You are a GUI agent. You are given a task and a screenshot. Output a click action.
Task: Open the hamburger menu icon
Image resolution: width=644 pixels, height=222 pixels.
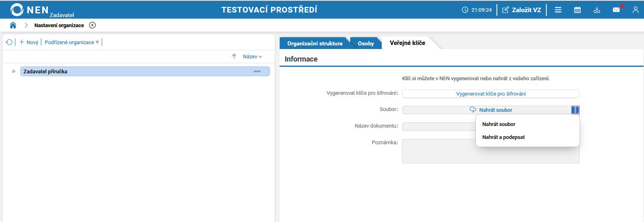(558, 10)
